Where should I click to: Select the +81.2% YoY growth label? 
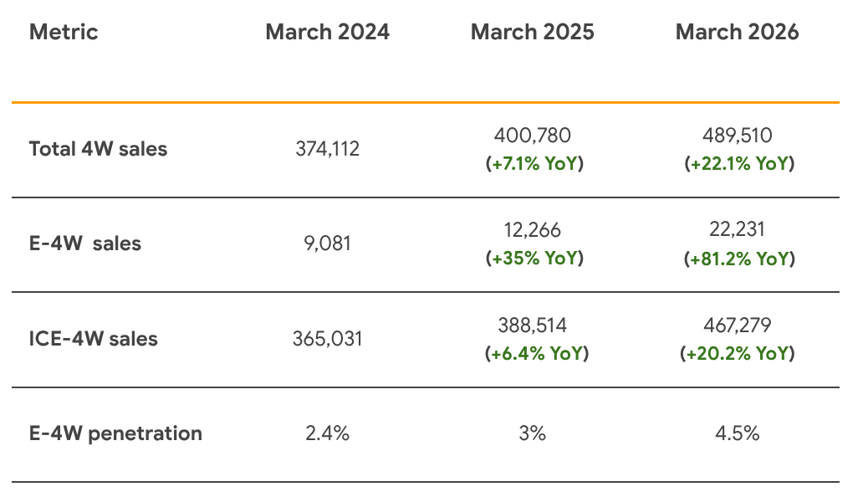pyautogui.click(x=738, y=259)
